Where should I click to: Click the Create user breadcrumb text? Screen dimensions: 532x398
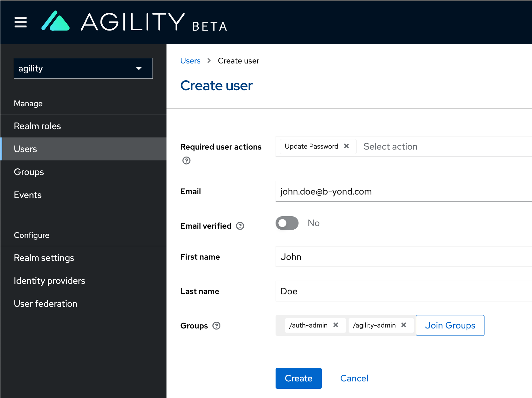(x=239, y=61)
